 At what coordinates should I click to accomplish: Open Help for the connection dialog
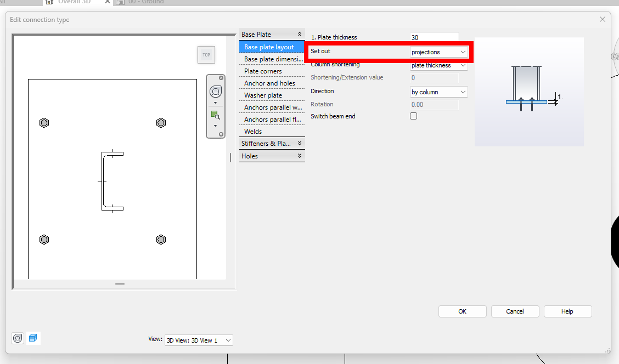(x=567, y=311)
